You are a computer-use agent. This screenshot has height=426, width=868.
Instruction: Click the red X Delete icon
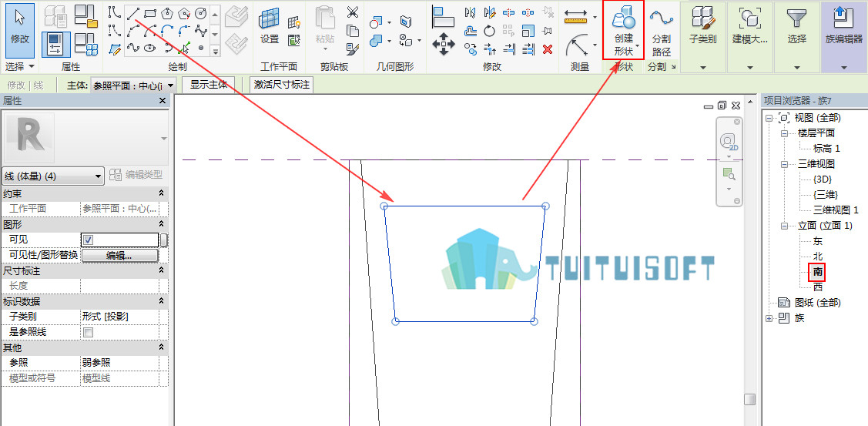[x=548, y=49]
